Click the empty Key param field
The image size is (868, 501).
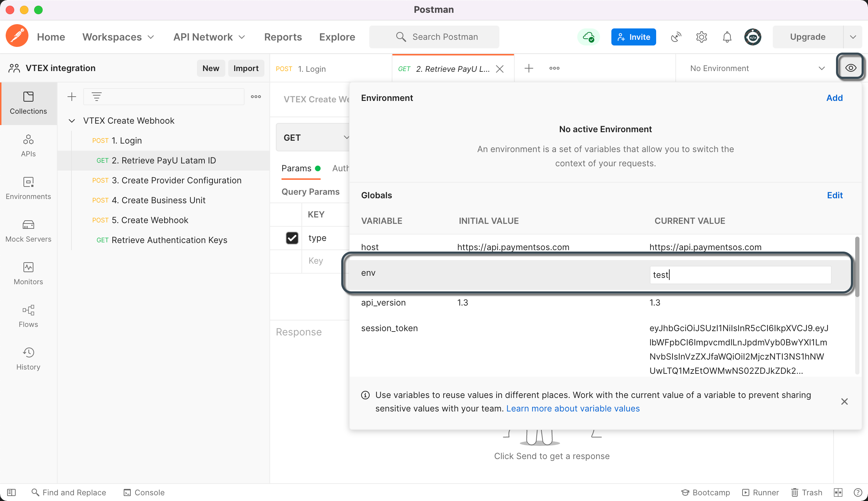click(x=326, y=261)
